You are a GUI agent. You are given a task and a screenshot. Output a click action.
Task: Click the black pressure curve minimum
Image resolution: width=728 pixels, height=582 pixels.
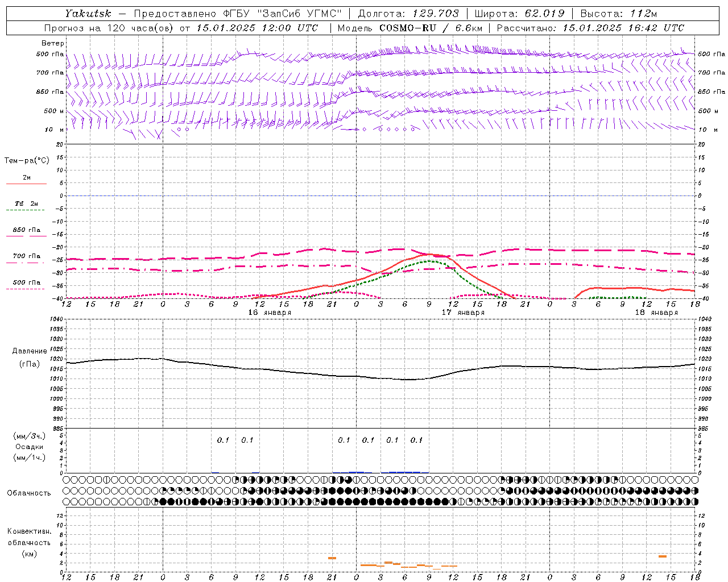pyautogui.click(x=408, y=380)
